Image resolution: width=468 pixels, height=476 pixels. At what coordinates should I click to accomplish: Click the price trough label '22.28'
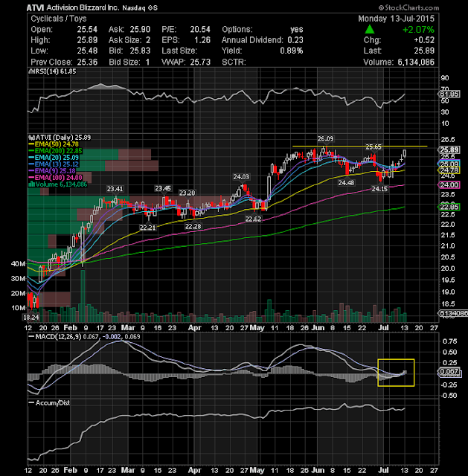point(193,226)
